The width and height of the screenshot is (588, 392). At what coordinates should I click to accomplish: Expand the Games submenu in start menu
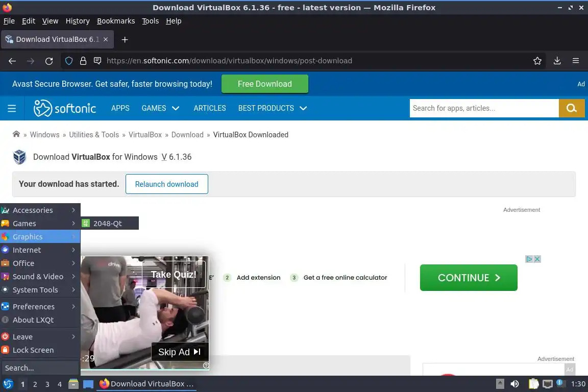(40, 224)
